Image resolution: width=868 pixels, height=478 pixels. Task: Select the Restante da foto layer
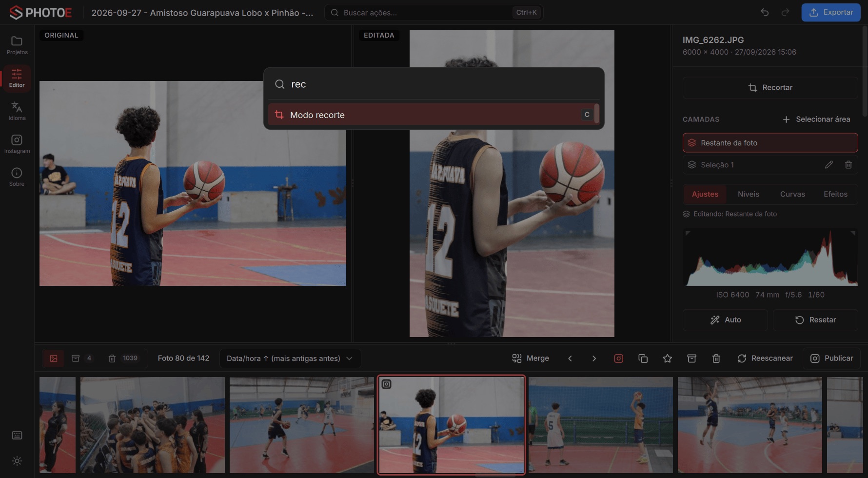click(770, 143)
